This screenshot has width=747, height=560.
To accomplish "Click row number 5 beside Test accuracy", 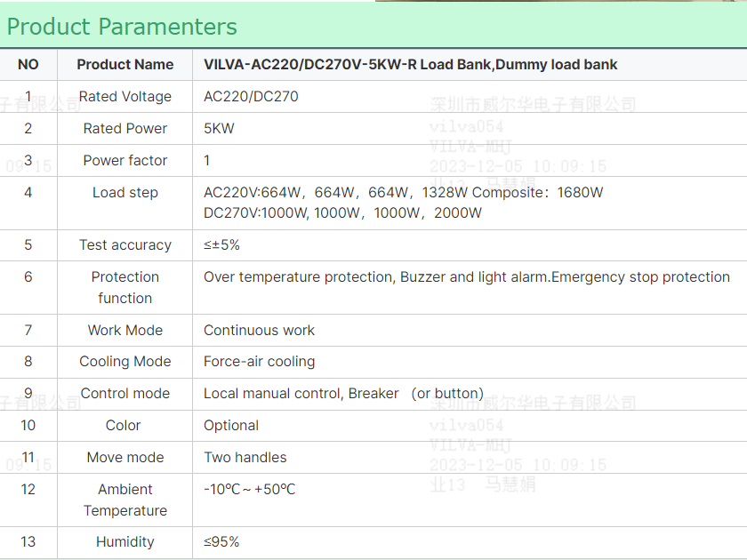I will [28, 244].
